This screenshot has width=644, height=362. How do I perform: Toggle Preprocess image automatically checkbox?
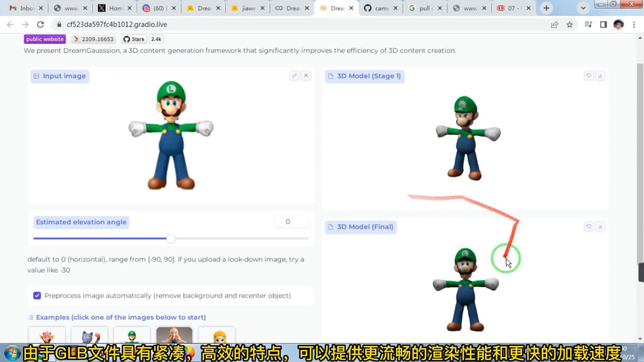pyautogui.click(x=37, y=296)
